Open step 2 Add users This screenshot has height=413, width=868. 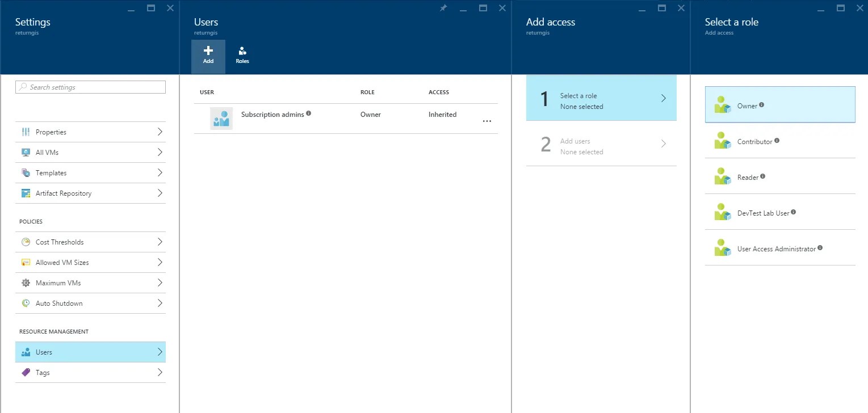click(x=601, y=144)
